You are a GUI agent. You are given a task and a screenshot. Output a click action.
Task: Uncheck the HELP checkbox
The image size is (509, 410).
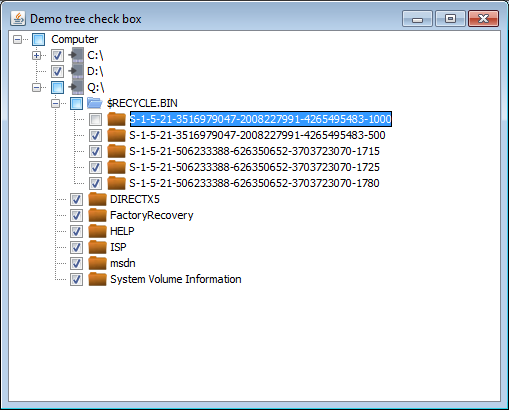(76, 231)
